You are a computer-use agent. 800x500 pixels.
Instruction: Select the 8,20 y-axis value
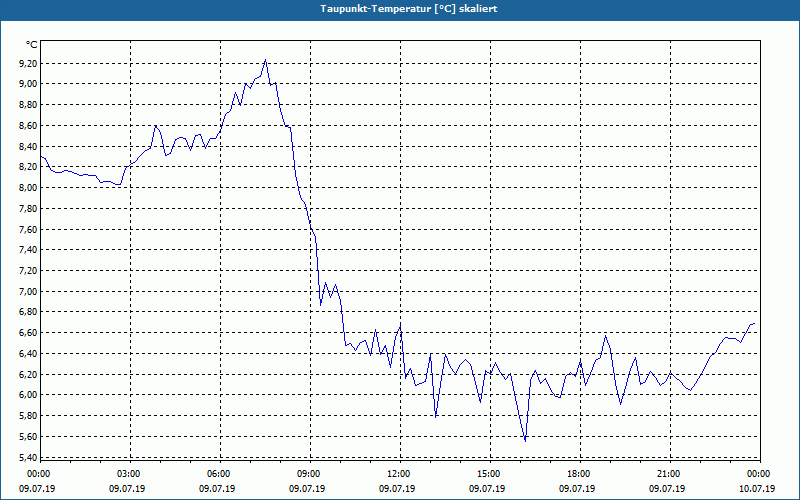pos(28,167)
